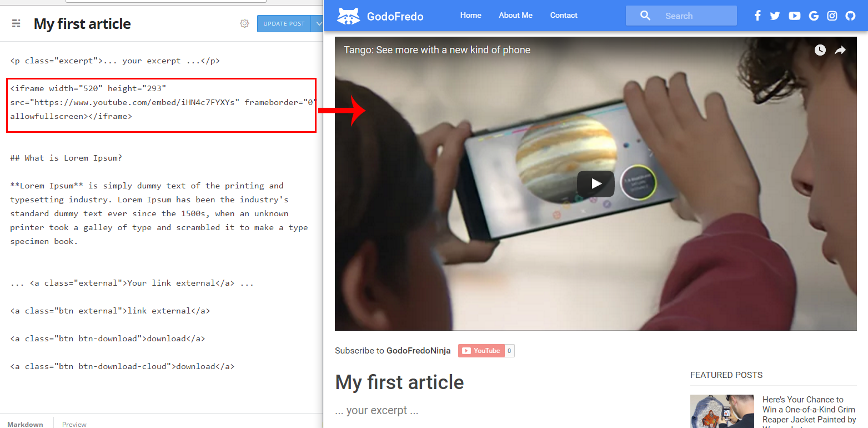Open the Grim Reaper Jacket featured post link
This screenshot has height=428, width=868.
tap(809, 411)
